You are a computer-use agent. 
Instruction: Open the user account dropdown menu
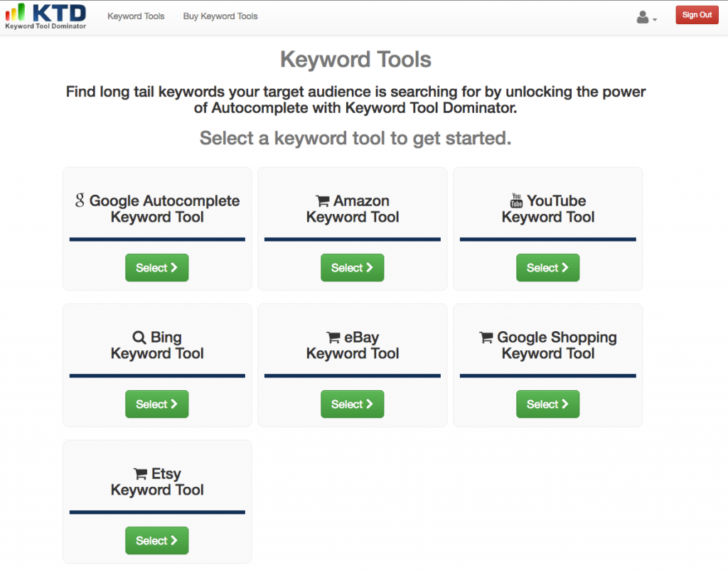(646, 17)
